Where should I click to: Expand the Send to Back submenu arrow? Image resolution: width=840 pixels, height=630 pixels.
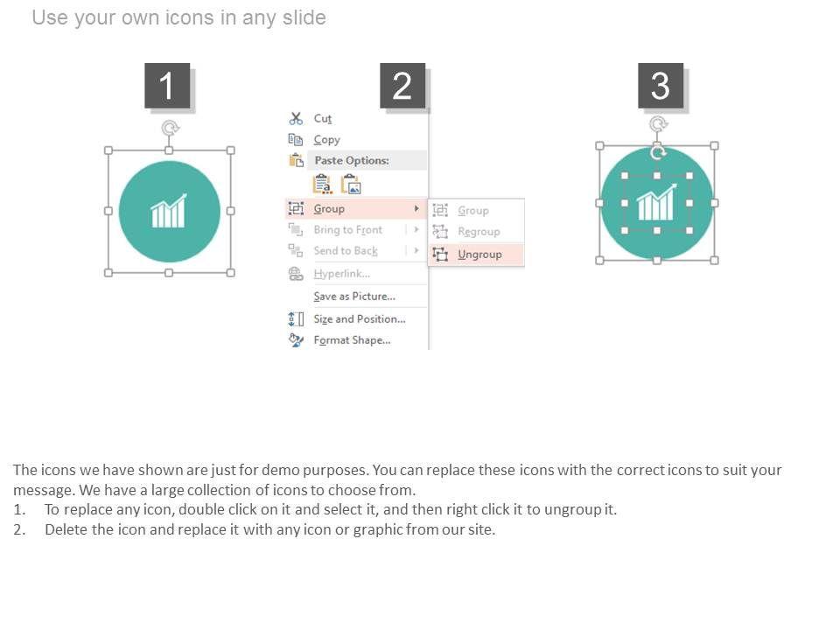click(x=416, y=250)
